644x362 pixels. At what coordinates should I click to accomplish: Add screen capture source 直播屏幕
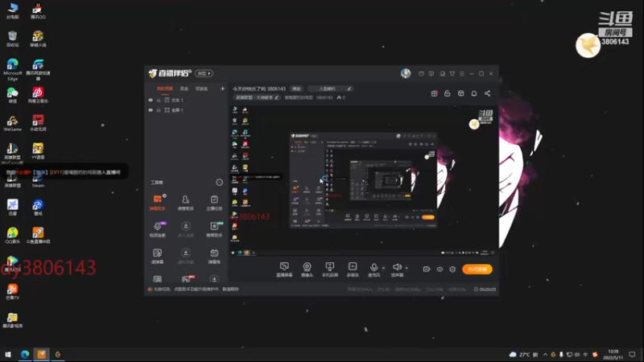(x=284, y=269)
